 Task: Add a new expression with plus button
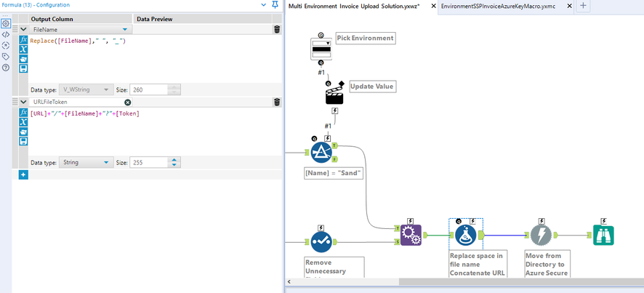pyautogui.click(x=23, y=174)
